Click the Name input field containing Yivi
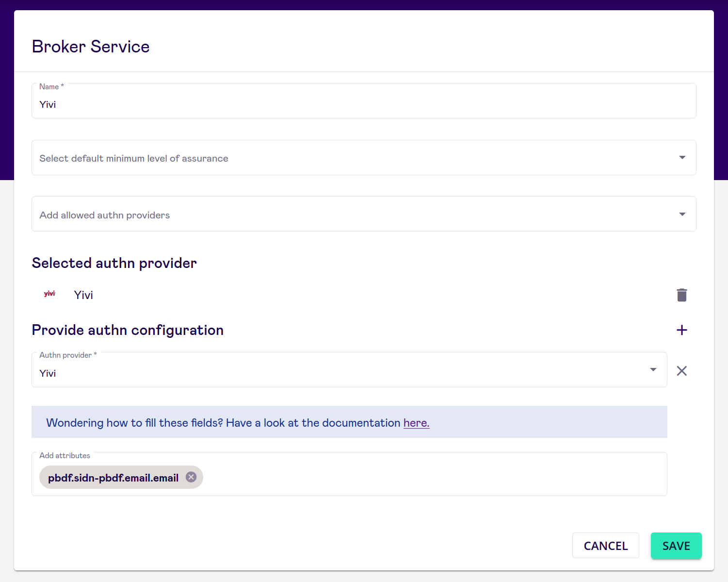Image resolution: width=728 pixels, height=582 pixels. (364, 101)
